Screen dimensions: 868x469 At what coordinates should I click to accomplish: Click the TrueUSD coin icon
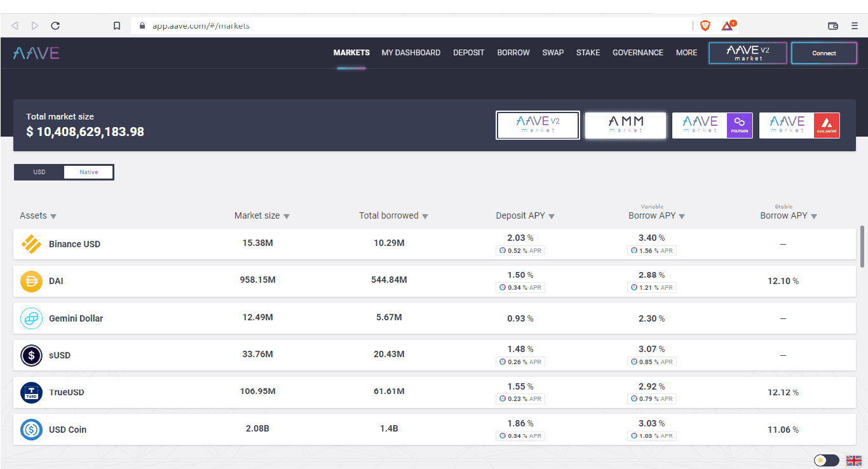click(x=31, y=392)
